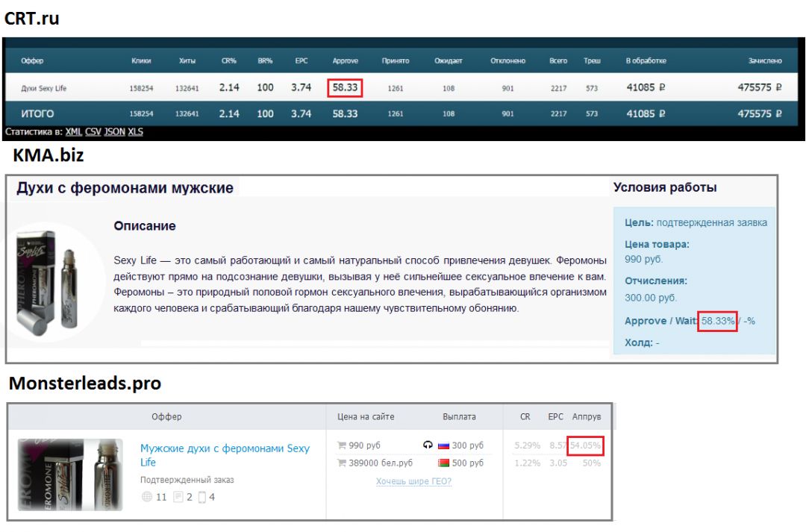Viewport: 806px width, 532px height.
Task: Click the Аппрув column header
Action: coord(588,417)
